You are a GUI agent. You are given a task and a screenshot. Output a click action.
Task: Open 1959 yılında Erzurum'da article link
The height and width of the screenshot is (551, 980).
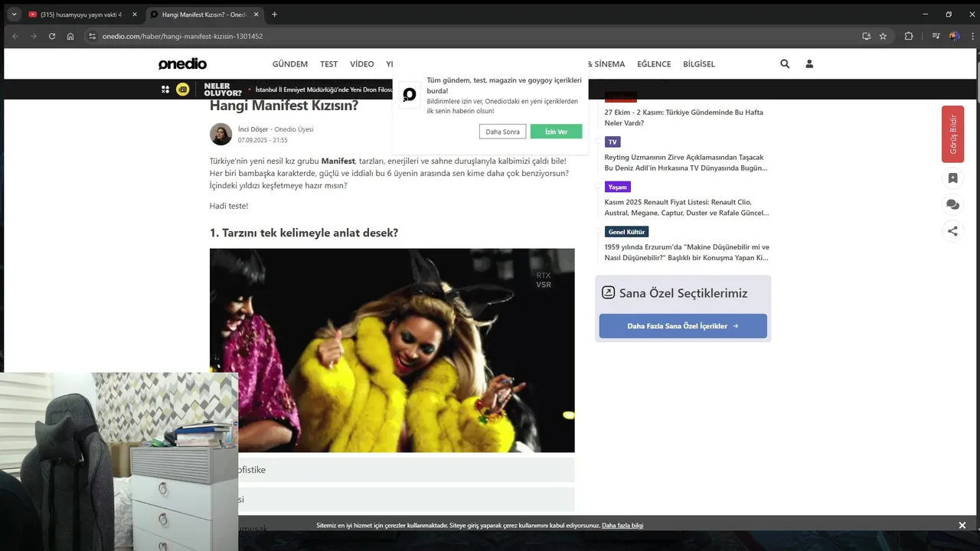click(687, 253)
